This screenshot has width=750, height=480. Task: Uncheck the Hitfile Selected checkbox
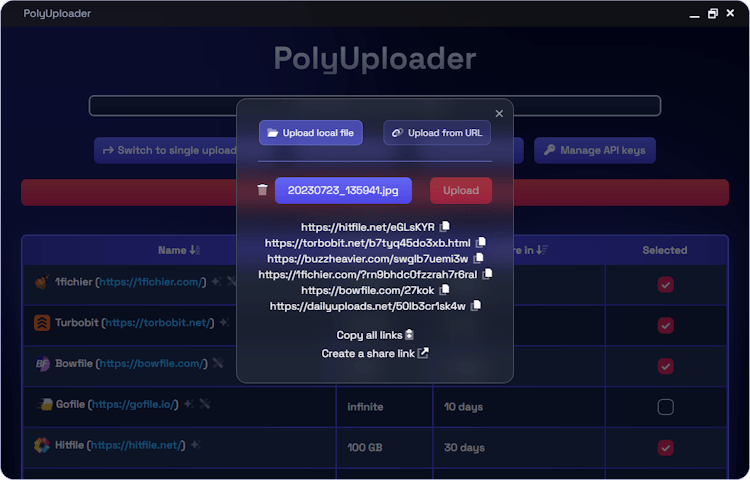tap(665, 447)
